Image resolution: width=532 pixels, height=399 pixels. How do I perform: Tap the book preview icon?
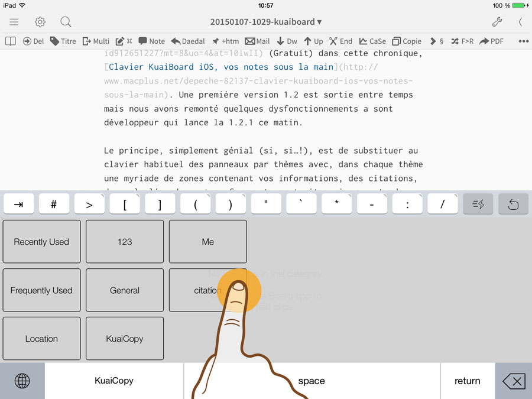click(11, 41)
